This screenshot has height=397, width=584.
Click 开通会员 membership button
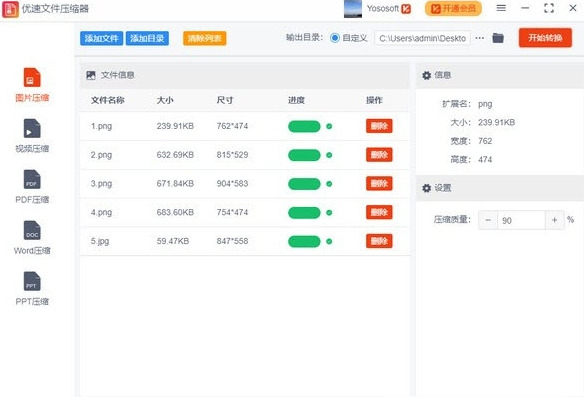[x=453, y=8]
